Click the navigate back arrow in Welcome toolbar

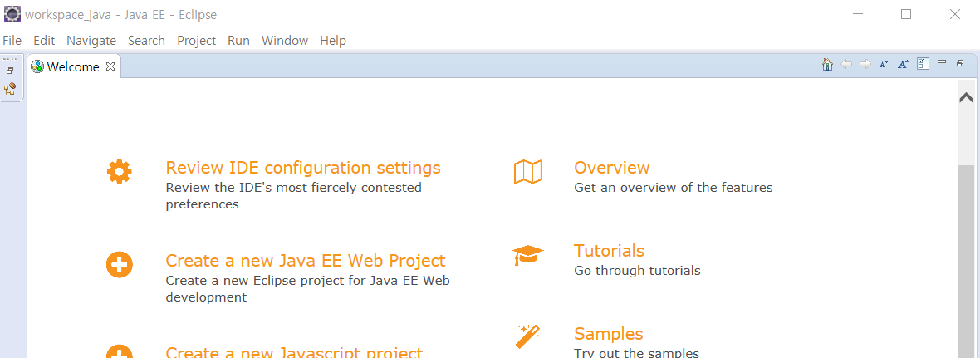click(x=846, y=64)
